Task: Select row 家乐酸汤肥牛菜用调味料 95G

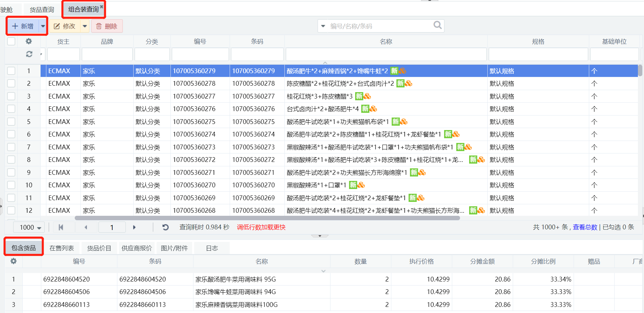Action: (x=324, y=279)
